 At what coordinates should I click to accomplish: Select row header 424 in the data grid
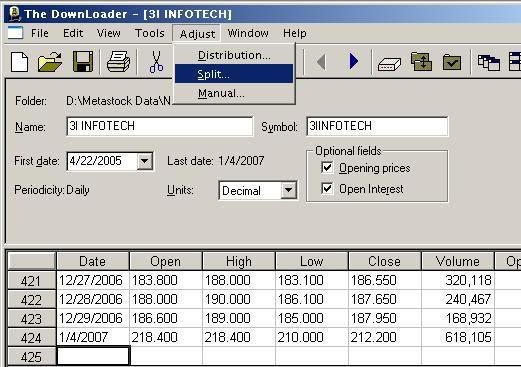(x=32, y=338)
